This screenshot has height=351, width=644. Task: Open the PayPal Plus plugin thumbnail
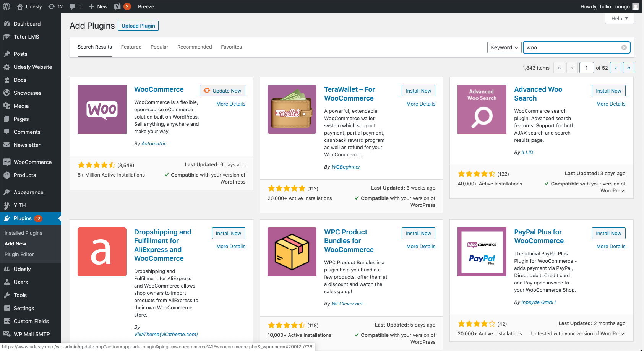[482, 252]
